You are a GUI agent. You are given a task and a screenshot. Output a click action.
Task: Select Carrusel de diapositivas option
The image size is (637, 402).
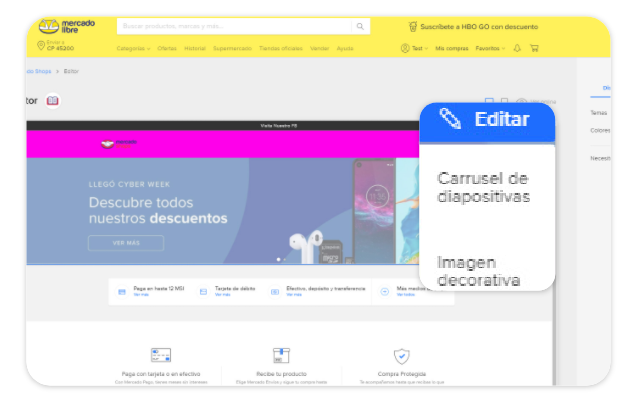(483, 187)
